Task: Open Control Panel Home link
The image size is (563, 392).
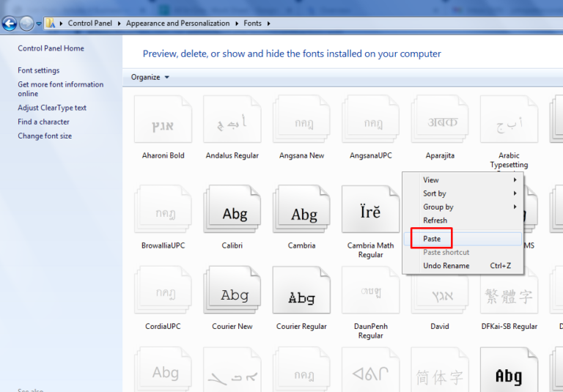Action: pyautogui.click(x=51, y=48)
